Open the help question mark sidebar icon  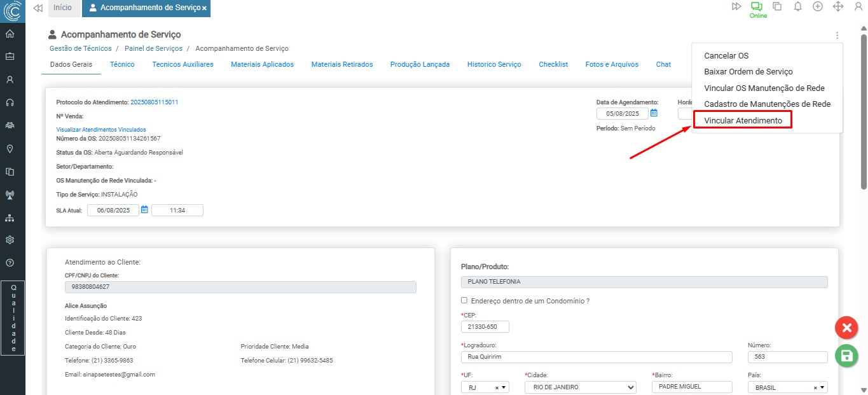pyautogui.click(x=10, y=263)
